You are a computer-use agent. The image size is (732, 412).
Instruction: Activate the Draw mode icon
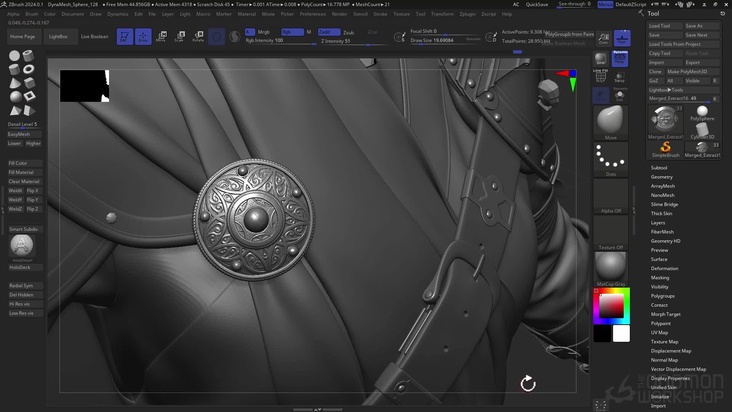click(143, 36)
